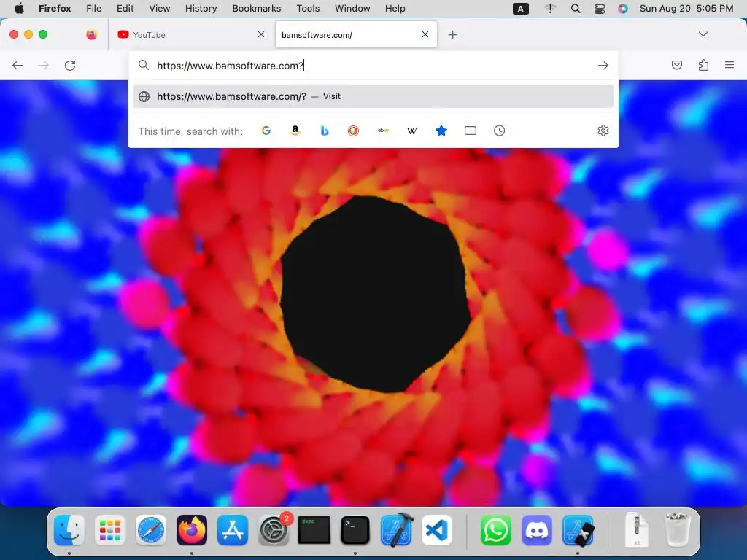Viewport: 747px width, 560px height.
Task: Close the YouTube tab
Action: (261, 34)
